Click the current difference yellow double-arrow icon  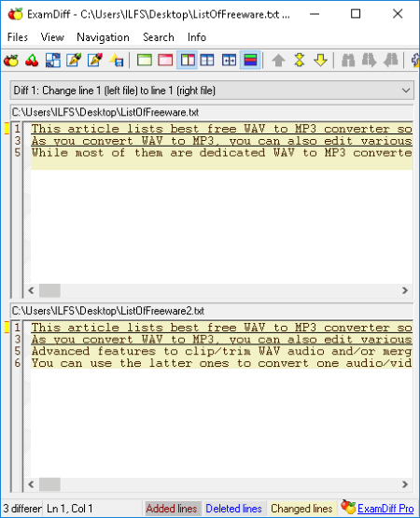click(x=300, y=61)
